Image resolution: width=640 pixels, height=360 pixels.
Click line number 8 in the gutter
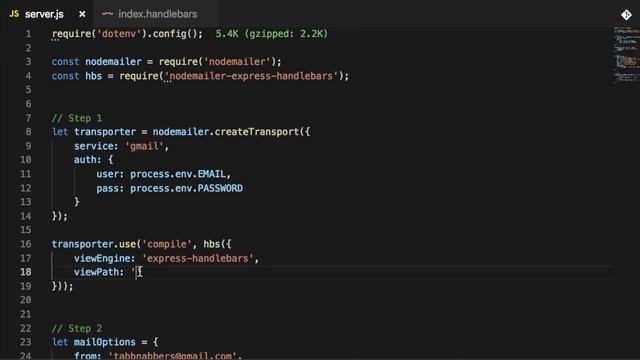tap(28, 132)
